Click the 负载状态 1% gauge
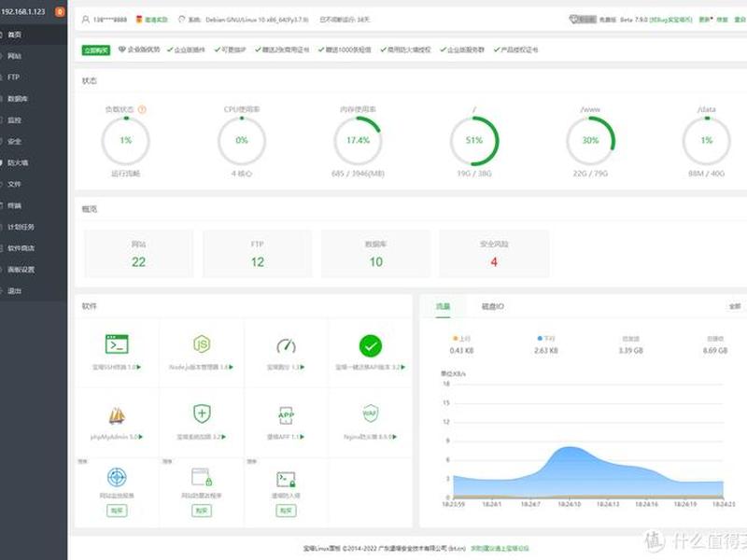The image size is (747, 560). pos(126,141)
